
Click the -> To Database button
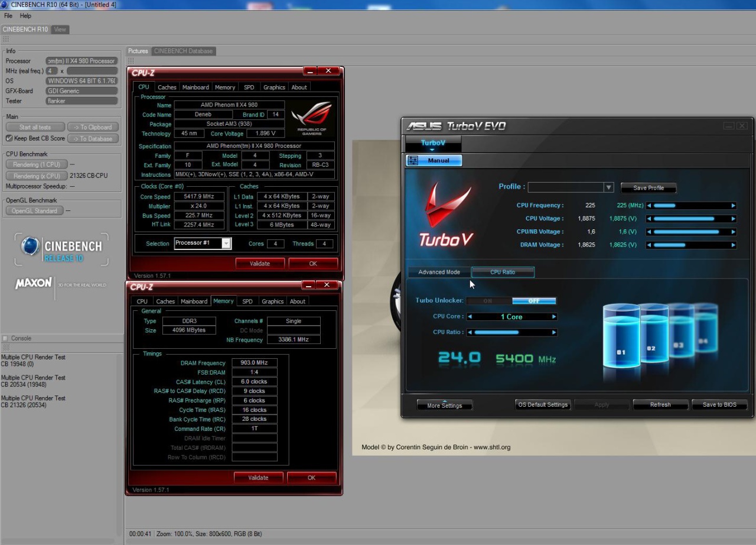[x=93, y=138]
